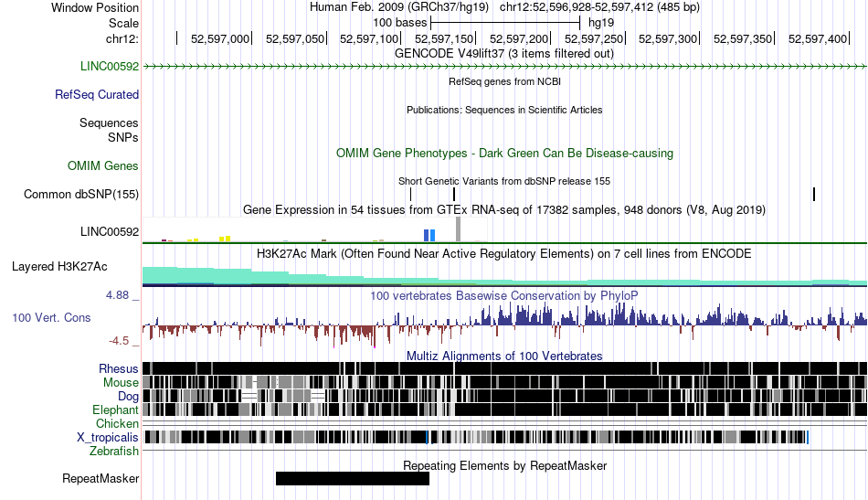Click the Scale label

[x=123, y=23]
